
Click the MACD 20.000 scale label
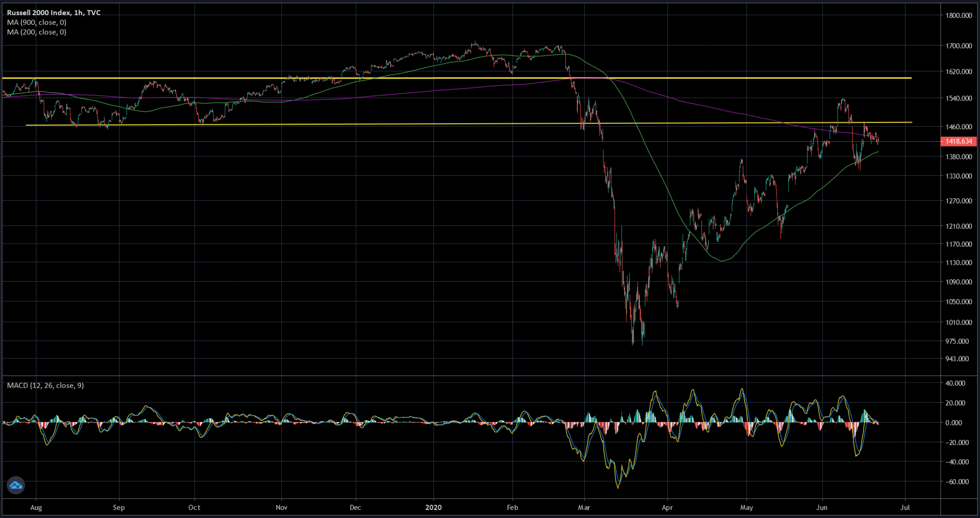point(955,403)
